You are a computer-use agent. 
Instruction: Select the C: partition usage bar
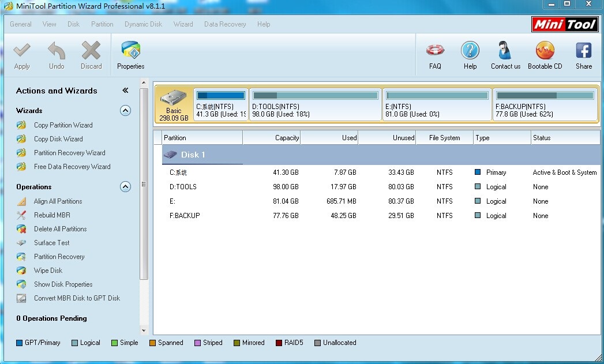221,96
